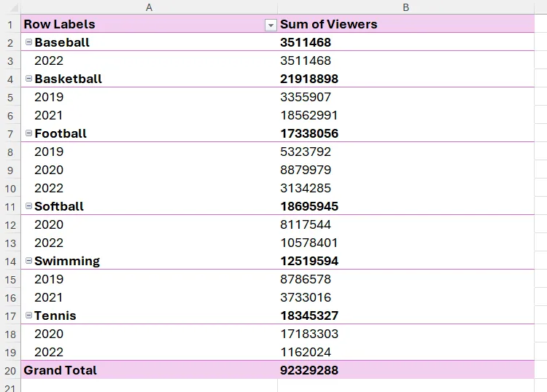This screenshot has height=392, width=547.
Task: Collapse the Swimming group
Action: click(28, 261)
